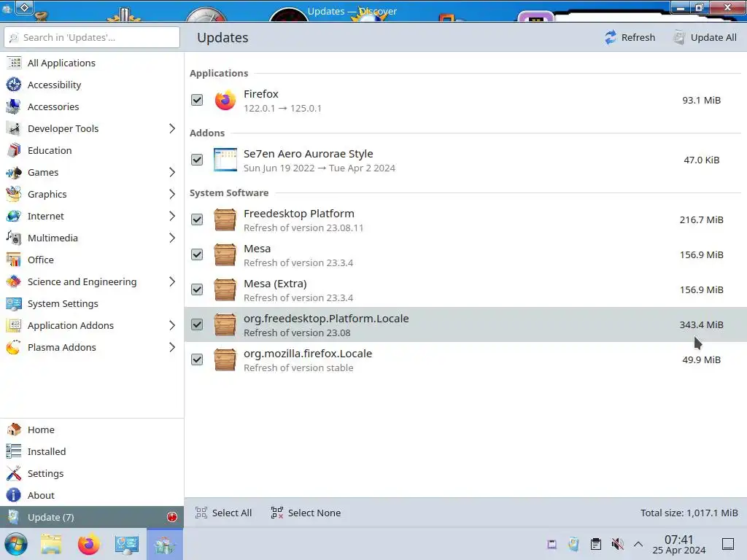This screenshot has height=560, width=747.
Task: Click the Update All button
Action: point(705,37)
